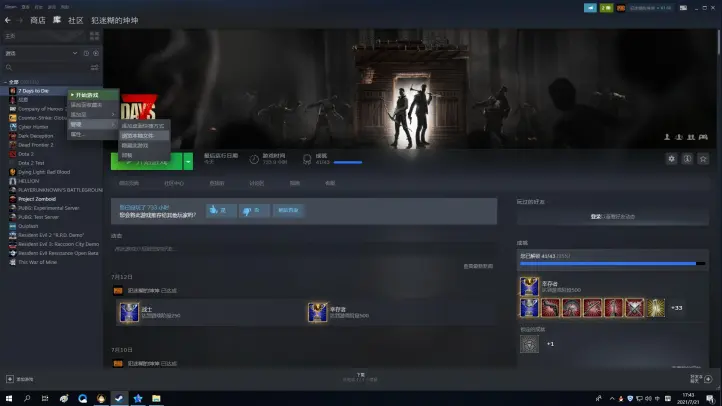Click the achievements trophy icon

point(307,159)
